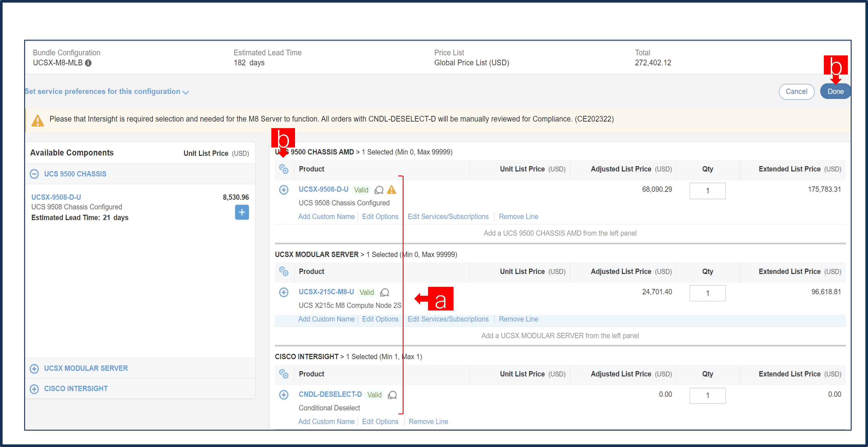Viewport: 868px width, 447px height.
Task: Remove Line for UCS 9508 Chassis
Action: pyautogui.click(x=518, y=217)
